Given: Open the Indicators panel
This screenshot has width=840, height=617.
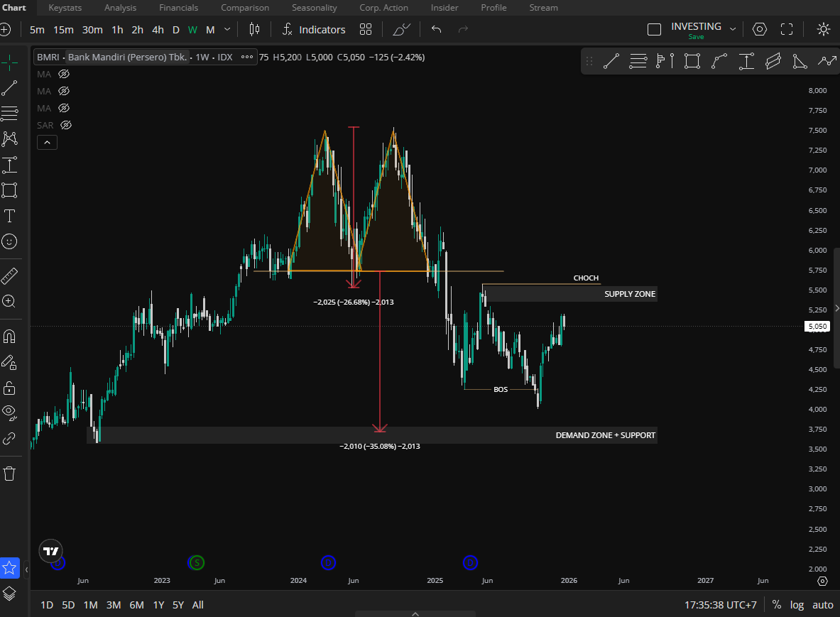Looking at the screenshot, I should coord(314,30).
